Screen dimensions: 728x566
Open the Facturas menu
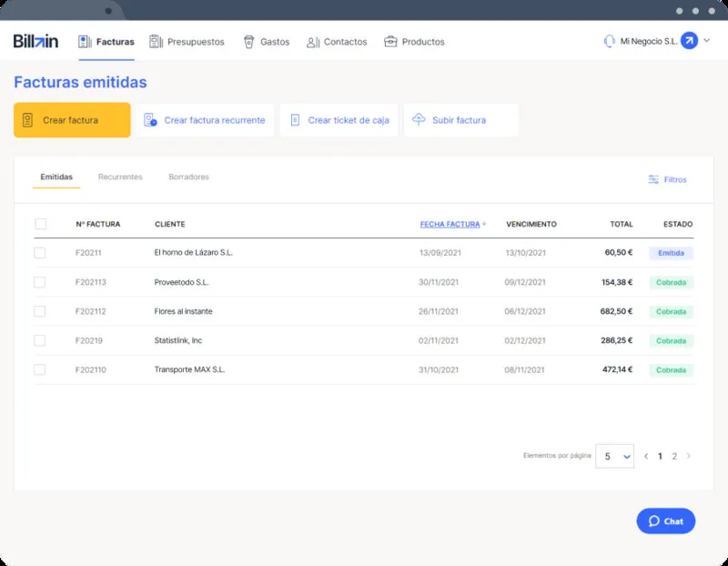pos(106,42)
